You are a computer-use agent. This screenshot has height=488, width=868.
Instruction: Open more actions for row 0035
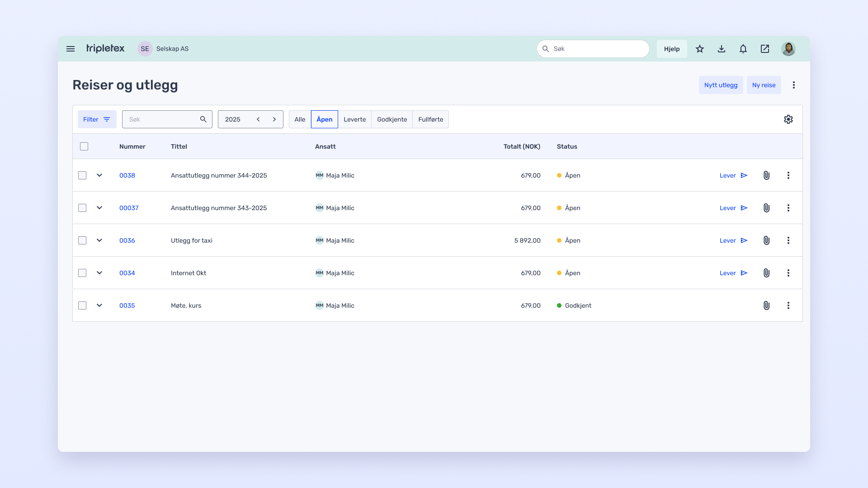click(x=788, y=305)
